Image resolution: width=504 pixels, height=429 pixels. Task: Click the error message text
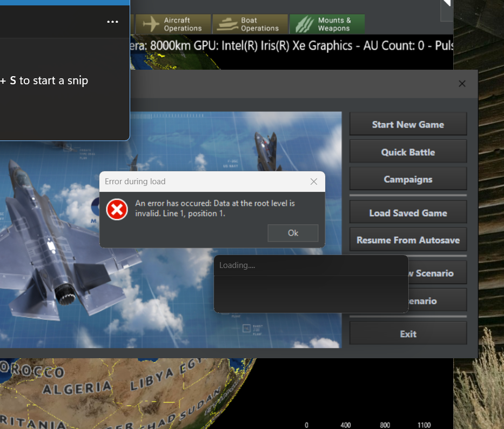click(x=214, y=209)
